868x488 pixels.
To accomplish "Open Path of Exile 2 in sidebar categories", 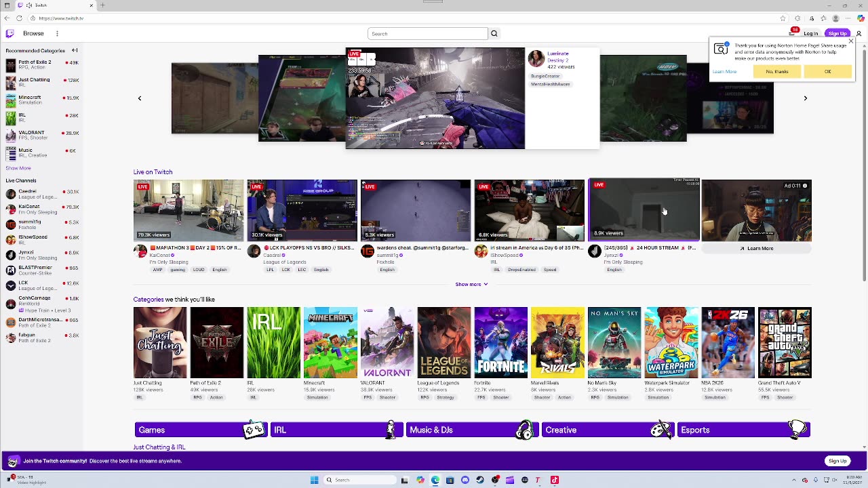I will point(41,64).
